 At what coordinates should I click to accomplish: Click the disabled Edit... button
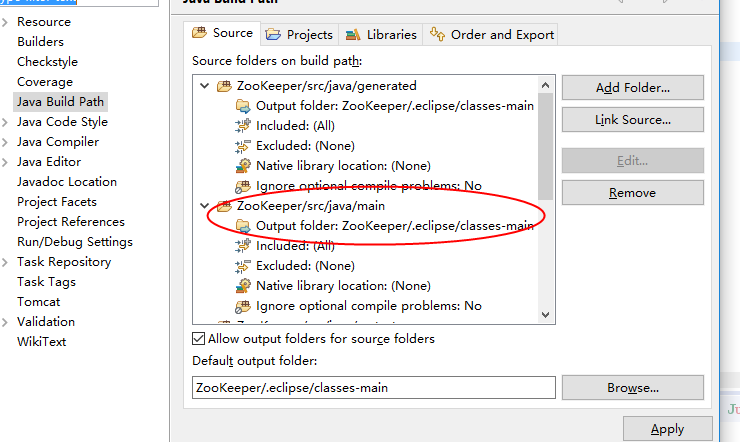click(632, 161)
